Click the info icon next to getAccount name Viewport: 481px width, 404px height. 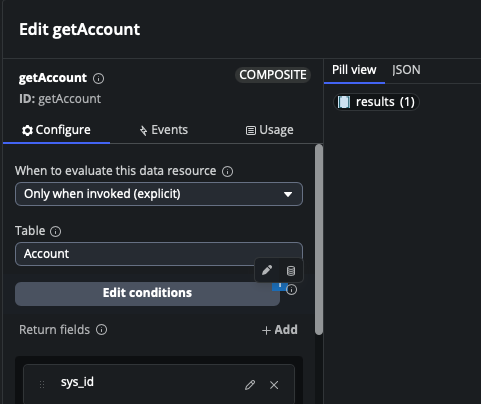(x=98, y=79)
